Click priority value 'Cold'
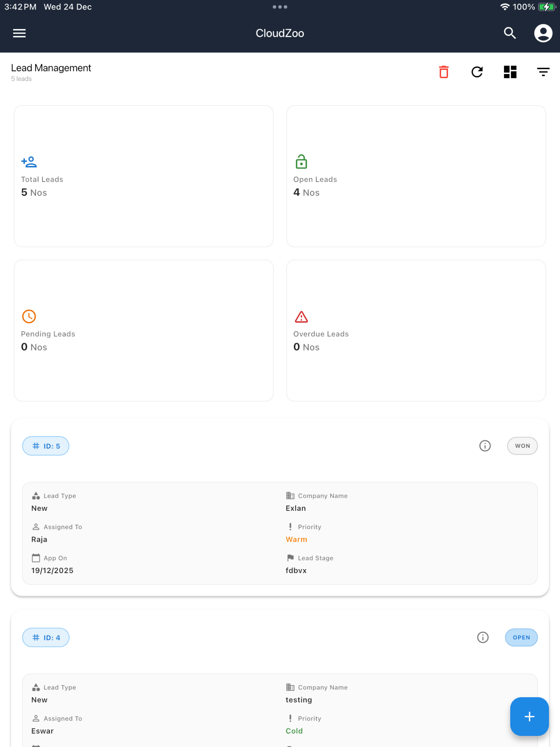This screenshot has height=747, width=560. coord(294,730)
